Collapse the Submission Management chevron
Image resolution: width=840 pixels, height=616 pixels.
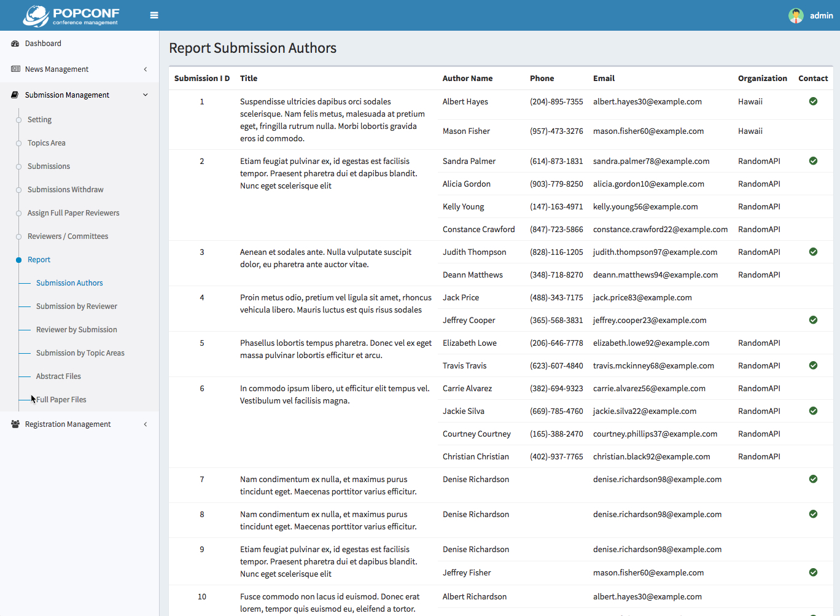coord(146,95)
